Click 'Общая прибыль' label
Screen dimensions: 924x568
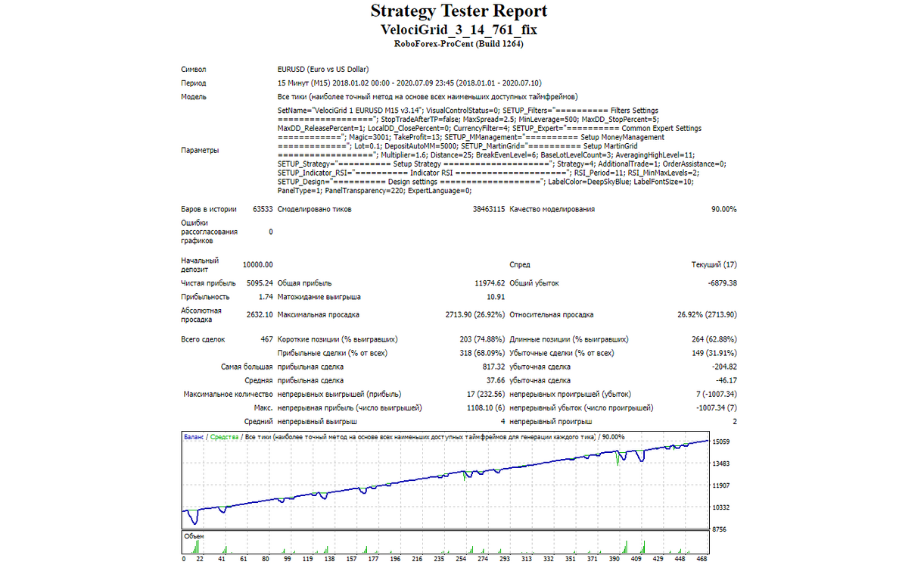[x=303, y=283]
